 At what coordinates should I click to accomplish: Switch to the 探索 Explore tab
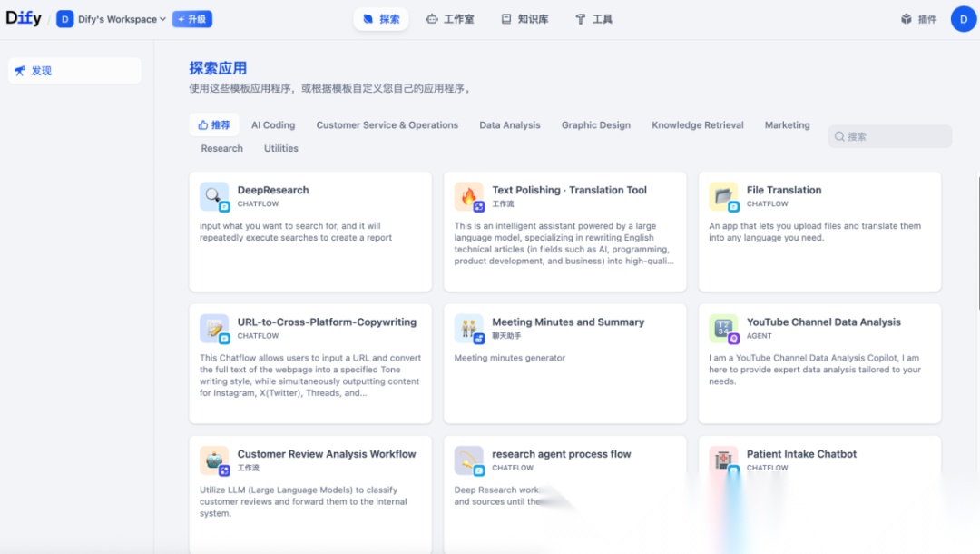click(381, 19)
